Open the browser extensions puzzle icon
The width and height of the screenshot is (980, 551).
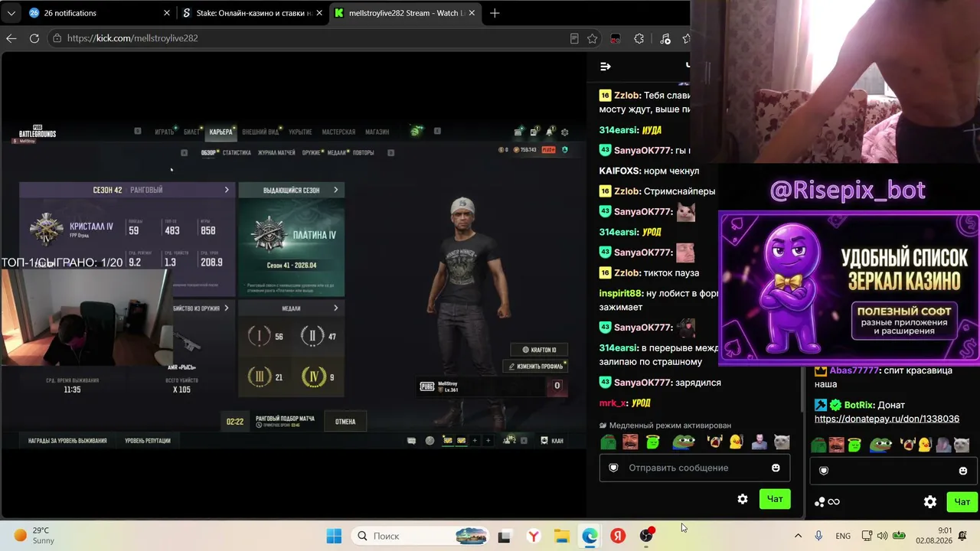point(639,38)
